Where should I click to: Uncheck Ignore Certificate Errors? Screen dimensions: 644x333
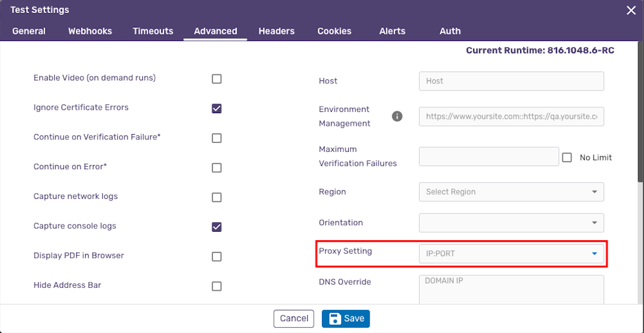click(x=217, y=108)
